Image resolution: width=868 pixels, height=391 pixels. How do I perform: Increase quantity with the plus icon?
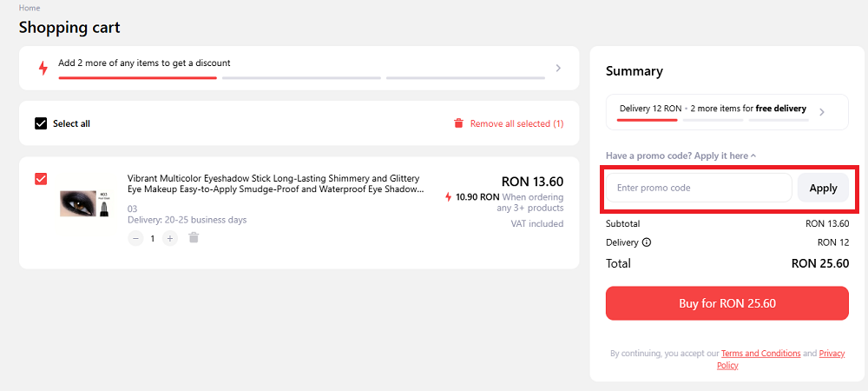pyautogui.click(x=170, y=238)
